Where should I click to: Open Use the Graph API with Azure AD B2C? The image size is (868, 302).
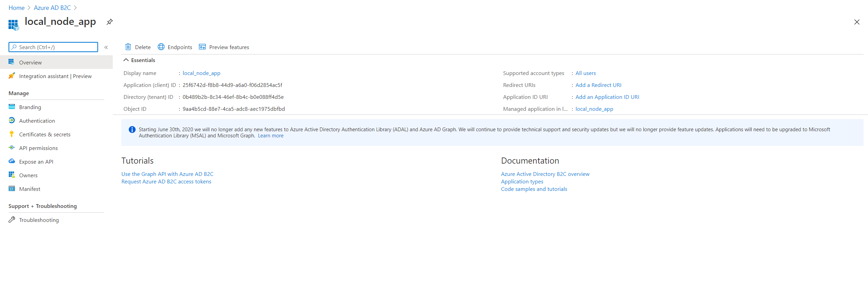[x=167, y=174]
